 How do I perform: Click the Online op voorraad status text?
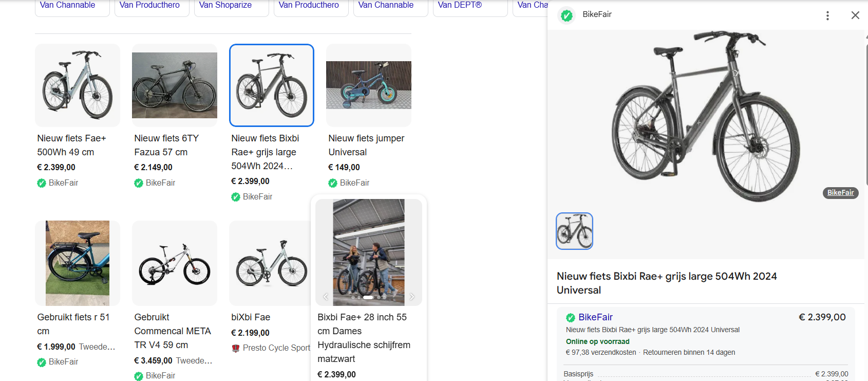pyautogui.click(x=597, y=341)
